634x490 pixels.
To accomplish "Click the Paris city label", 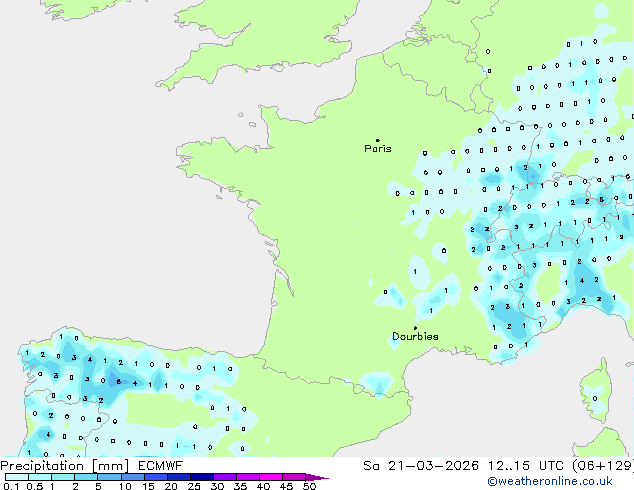I will point(378,149).
